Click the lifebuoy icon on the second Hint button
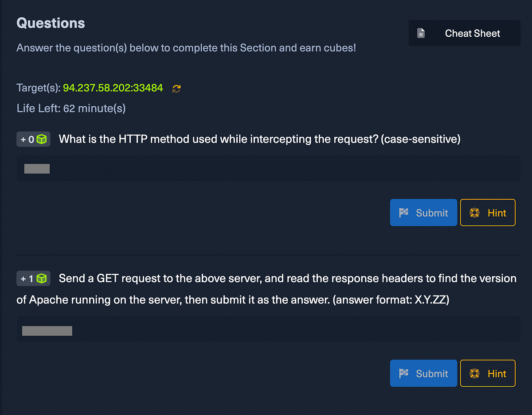The width and height of the screenshot is (532, 415). pos(474,373)
